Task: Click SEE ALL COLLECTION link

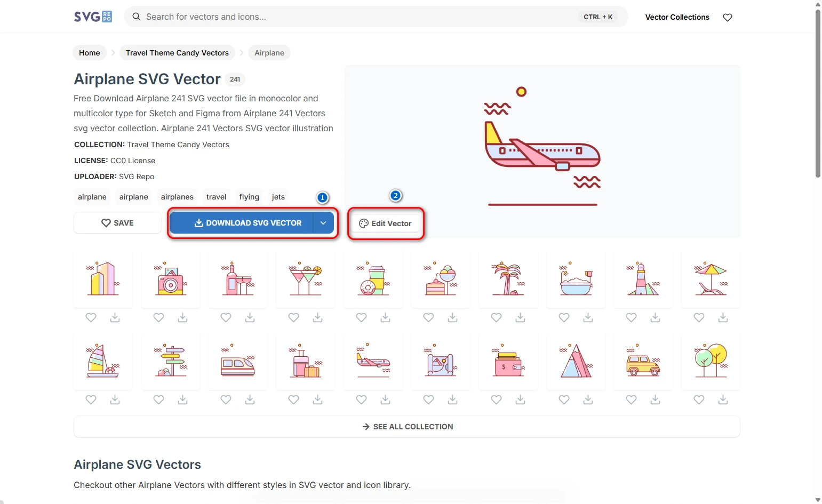Action: pyautogui.click(x=407, y=427)
